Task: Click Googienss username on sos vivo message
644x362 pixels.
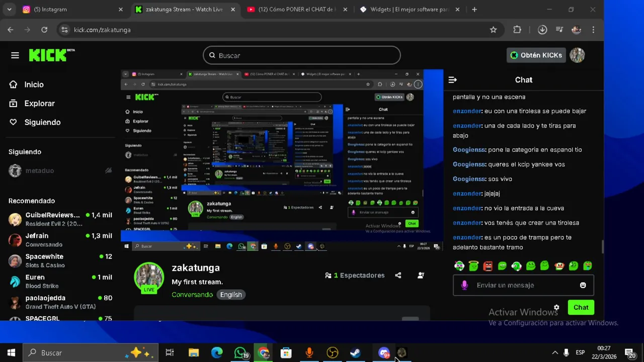Action: (x=469, y=179)
